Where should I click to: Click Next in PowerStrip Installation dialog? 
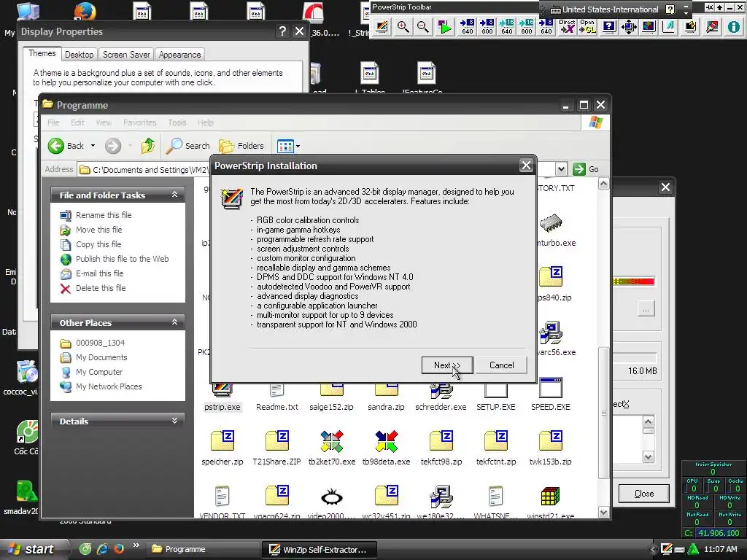(x=447, y=365)
